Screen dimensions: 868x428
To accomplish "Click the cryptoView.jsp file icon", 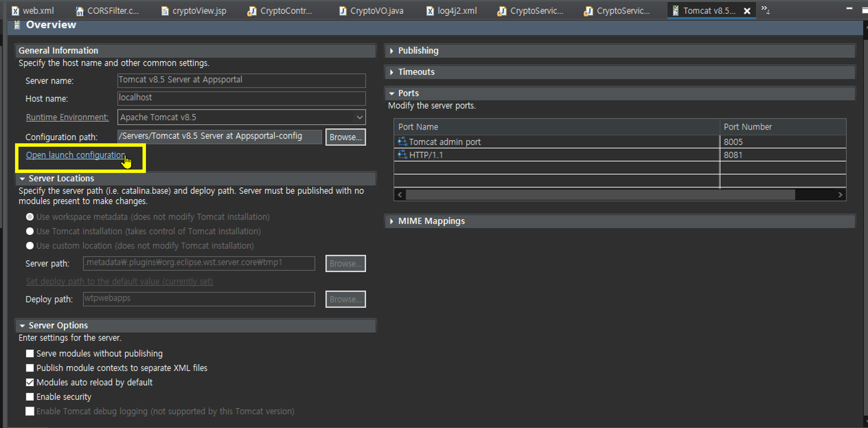I will (165, 11).
